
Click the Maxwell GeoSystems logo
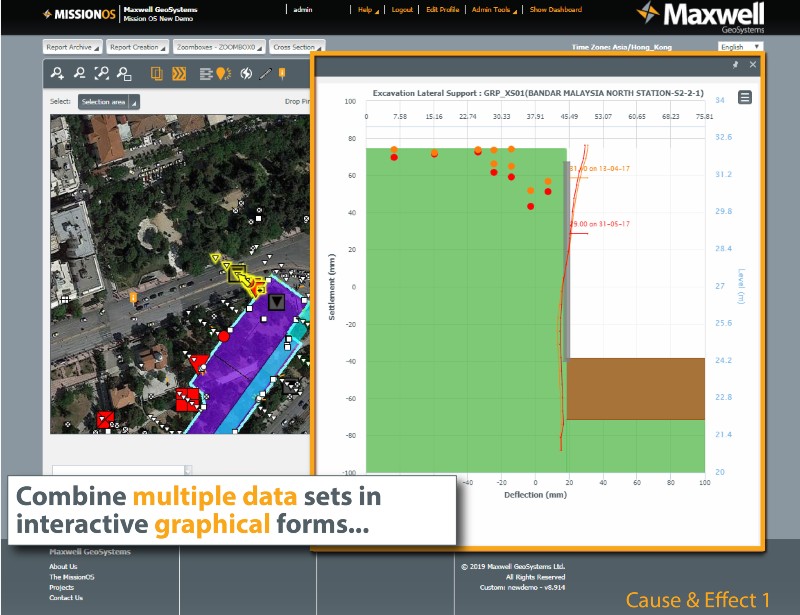702,17
